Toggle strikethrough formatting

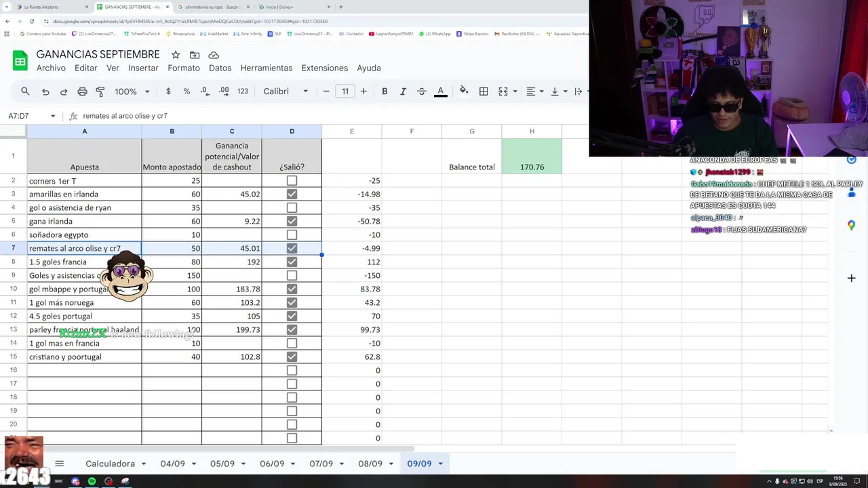click(x=421, y=91)
